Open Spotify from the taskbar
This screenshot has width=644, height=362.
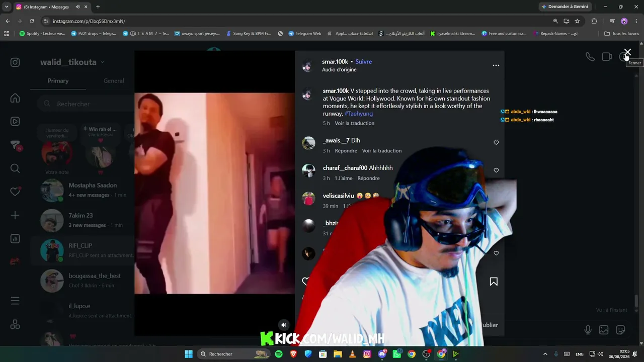tap(279, 354)
